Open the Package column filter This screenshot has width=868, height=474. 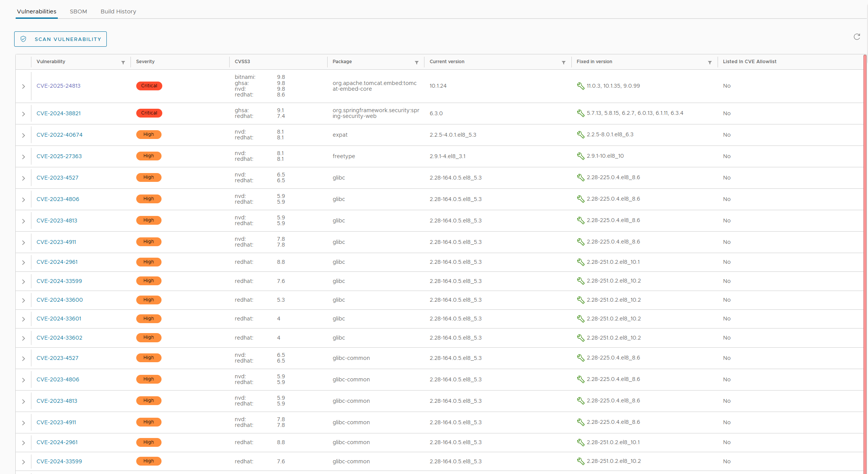417,62
